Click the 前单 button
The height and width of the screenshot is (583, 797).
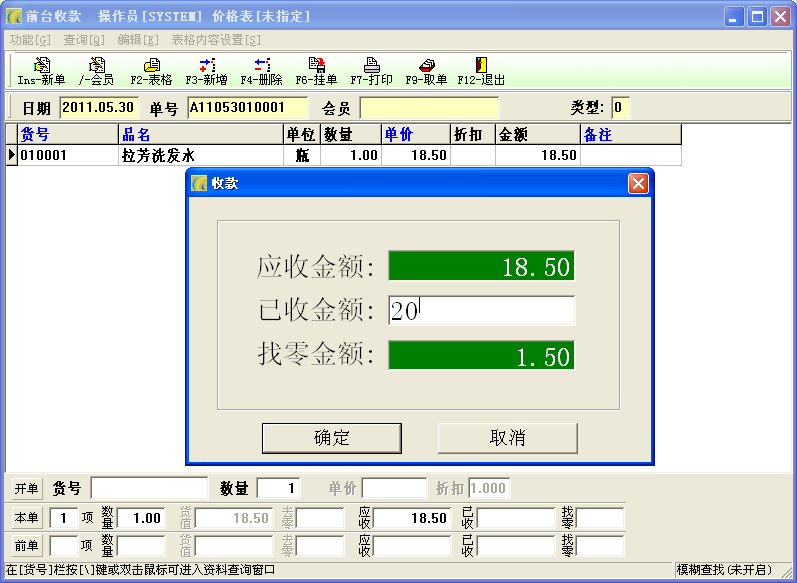pyautogui.click(x=27, y=545)
